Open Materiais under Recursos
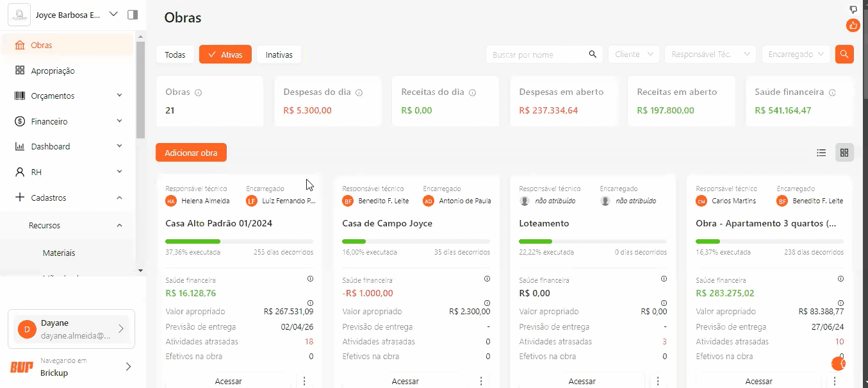868x388 pixels. pos(59,253)
